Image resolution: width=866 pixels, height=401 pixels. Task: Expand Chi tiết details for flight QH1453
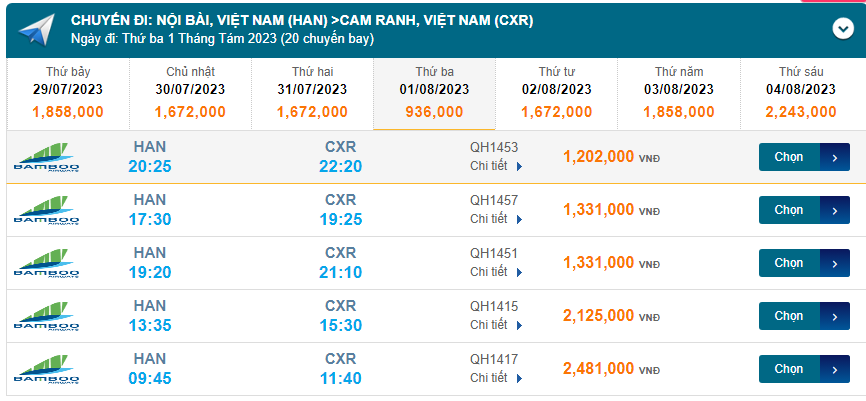point(496,166)
